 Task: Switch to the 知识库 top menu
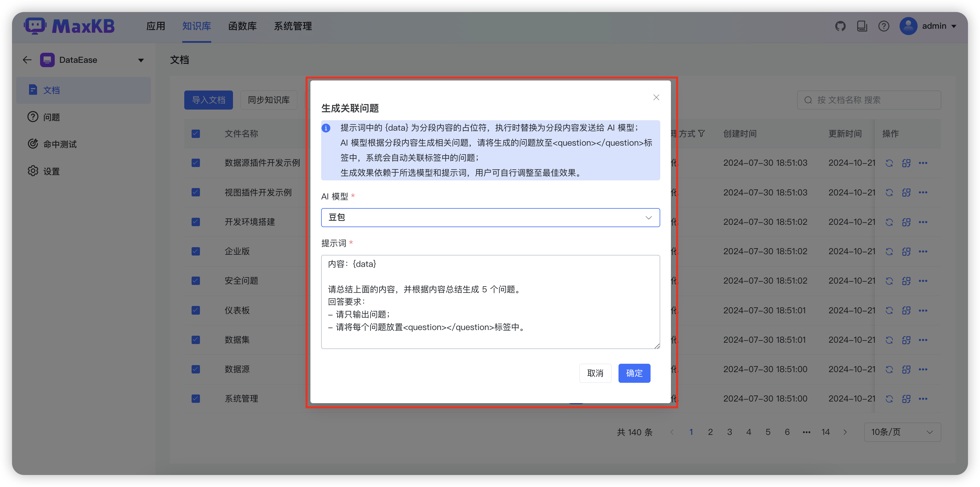point(196,26)
